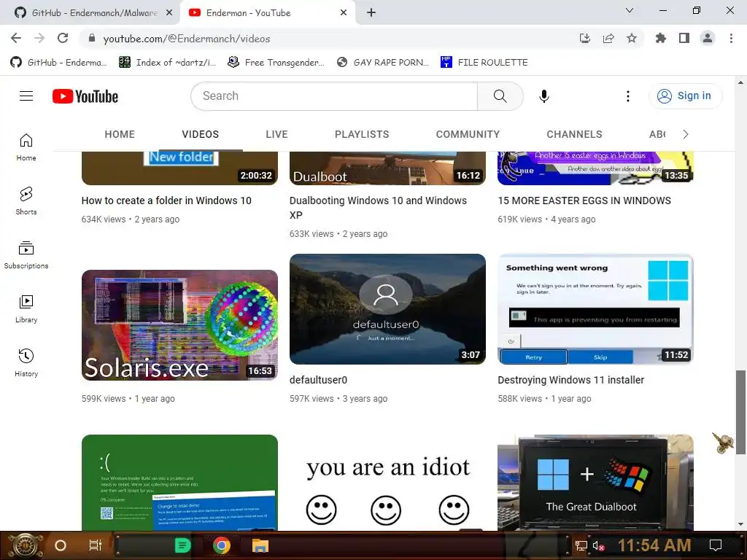
Task: Open File Explorer from the taskbar
Action: pos(260,545)
